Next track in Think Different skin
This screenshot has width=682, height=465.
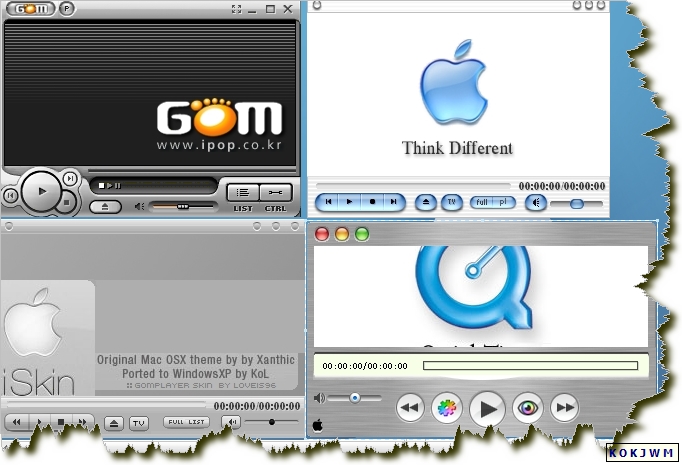click(x=394, y=202)
